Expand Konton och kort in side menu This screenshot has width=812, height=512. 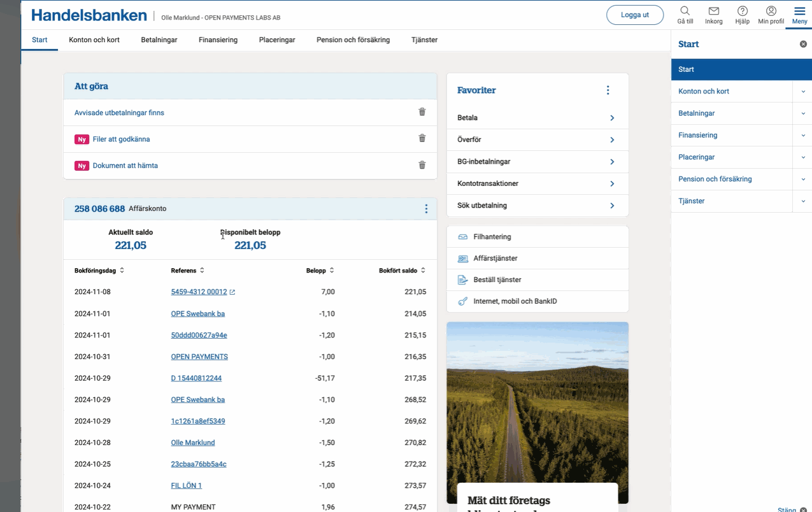(803, 92)
